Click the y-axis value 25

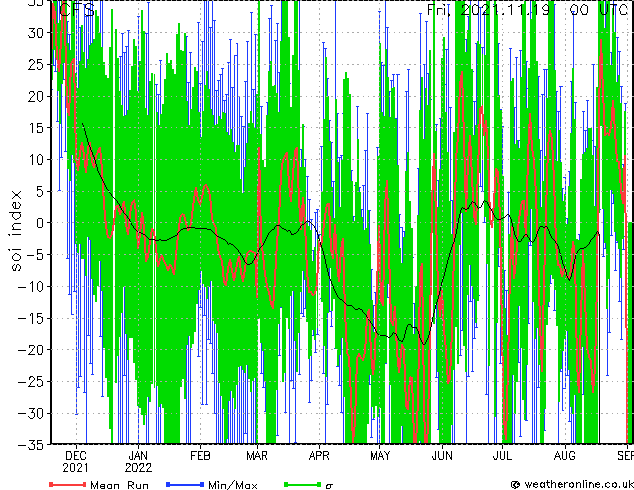point(36,64)
